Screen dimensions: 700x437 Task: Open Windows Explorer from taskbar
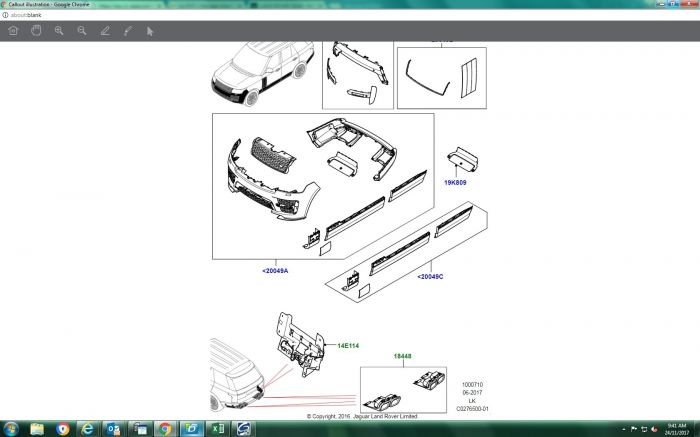pos(37,429)
